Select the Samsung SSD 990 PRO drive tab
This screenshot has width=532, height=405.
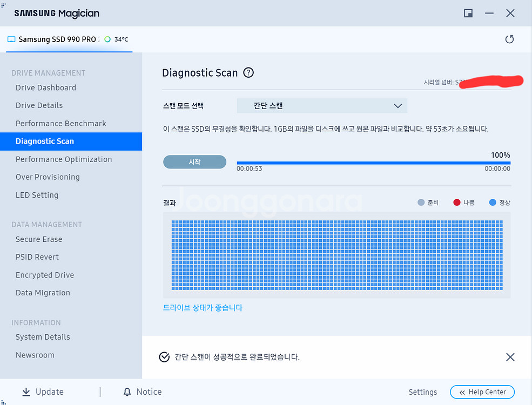69,39
